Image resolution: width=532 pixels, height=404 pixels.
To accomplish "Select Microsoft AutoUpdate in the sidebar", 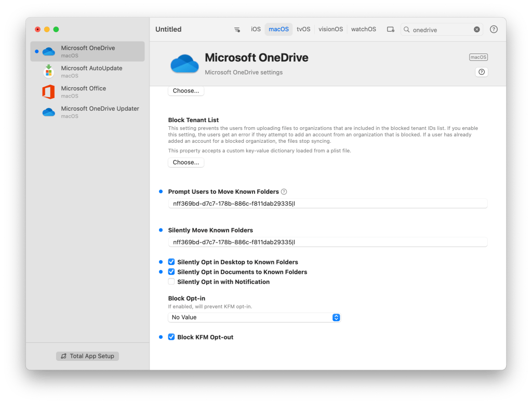I will (x=91, y=72).
